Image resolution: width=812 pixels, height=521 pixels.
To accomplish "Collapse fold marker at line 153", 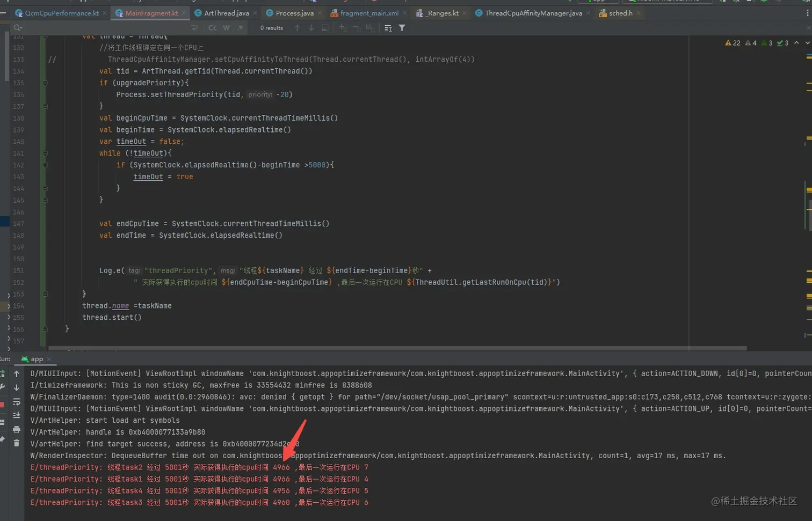I will click(45, 294).
